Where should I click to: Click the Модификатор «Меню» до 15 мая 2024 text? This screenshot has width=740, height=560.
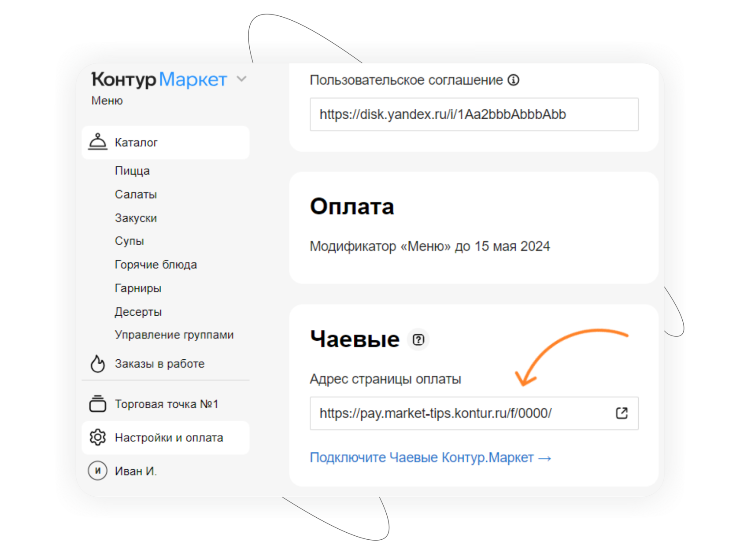tap(430, 246)
